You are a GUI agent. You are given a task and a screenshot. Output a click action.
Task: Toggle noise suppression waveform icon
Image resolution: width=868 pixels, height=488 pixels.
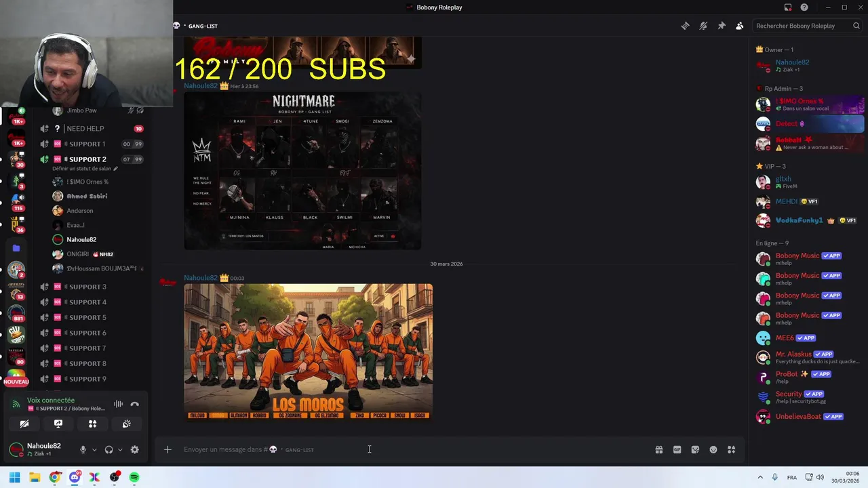(118, 404)
